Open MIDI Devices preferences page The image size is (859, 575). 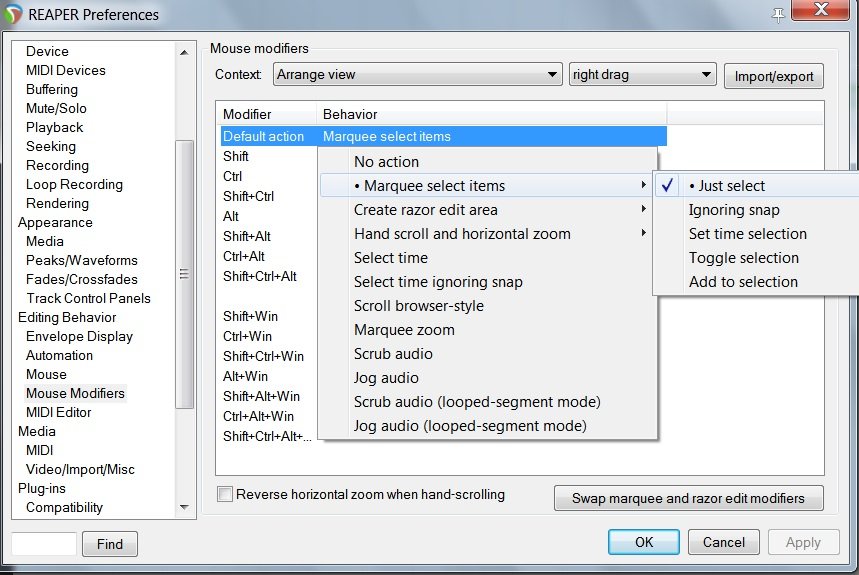click(66, 70)
